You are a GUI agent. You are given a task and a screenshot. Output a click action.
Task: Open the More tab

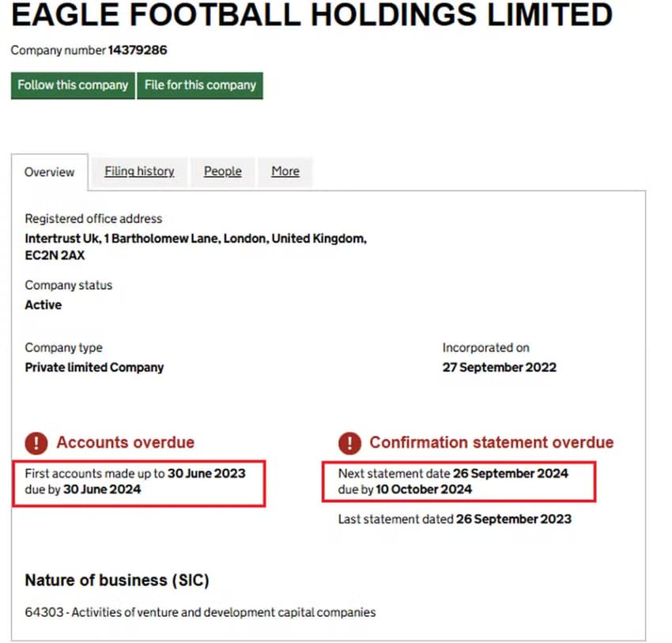pyautogui.click(x=285, y=171)
